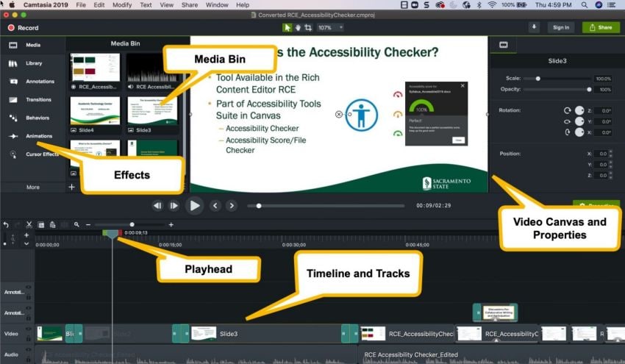Viewport: 625px width, 364px height.
Task: Open the Modify menu
Action: tap(122, 5)
